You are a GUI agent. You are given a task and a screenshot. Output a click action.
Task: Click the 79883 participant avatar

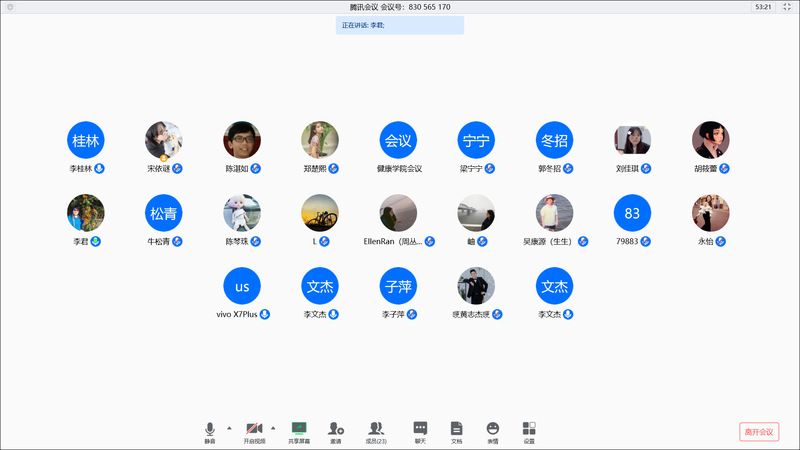tap(632, 213)
